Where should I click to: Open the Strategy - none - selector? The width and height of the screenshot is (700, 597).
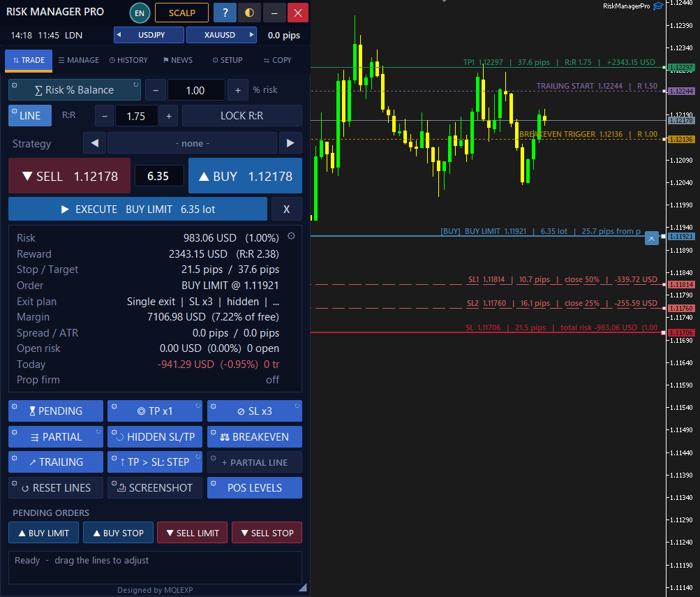pos(193,143)
